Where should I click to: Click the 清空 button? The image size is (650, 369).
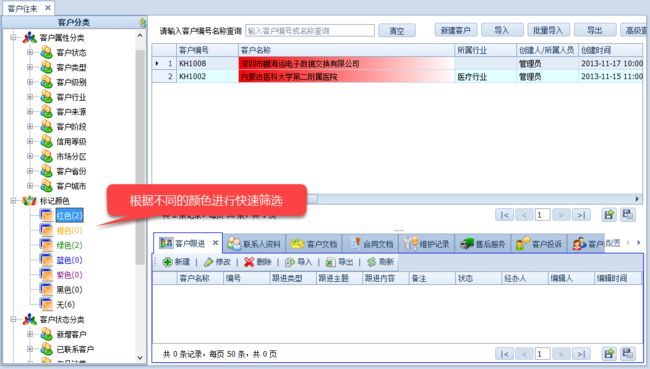(x=397, y=31)
